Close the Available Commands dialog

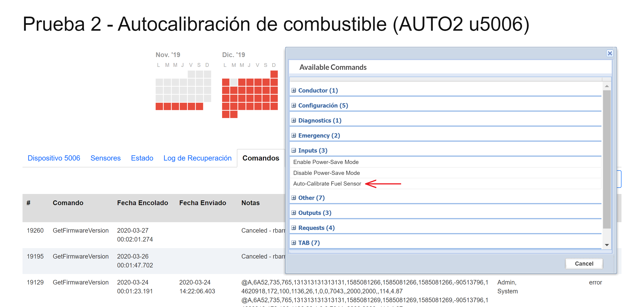click(x=610, y=53)
